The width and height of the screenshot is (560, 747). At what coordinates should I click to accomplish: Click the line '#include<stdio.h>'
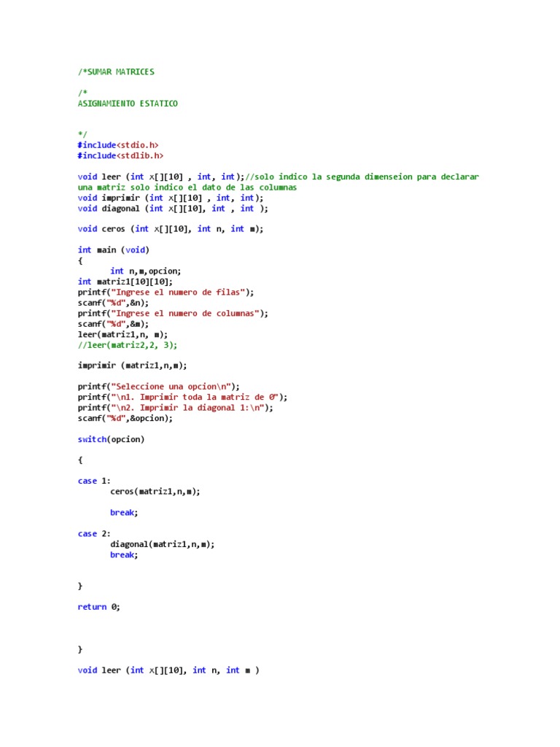click(118, 145)
